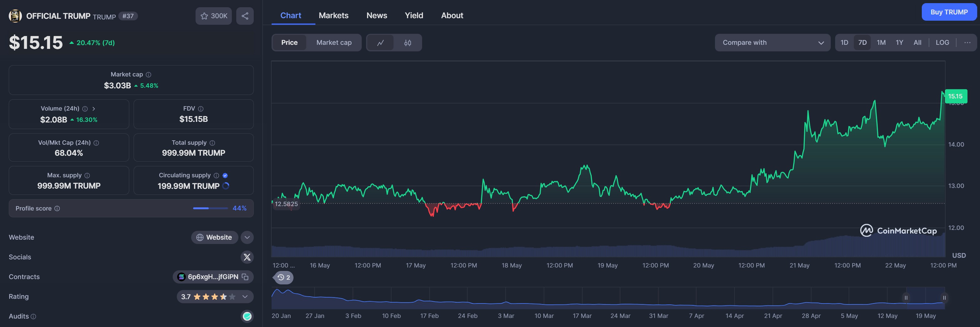Screen dimensions: 980x327
Task: Click the Buy TRUMP button
Action: click(x=949, y=12)
